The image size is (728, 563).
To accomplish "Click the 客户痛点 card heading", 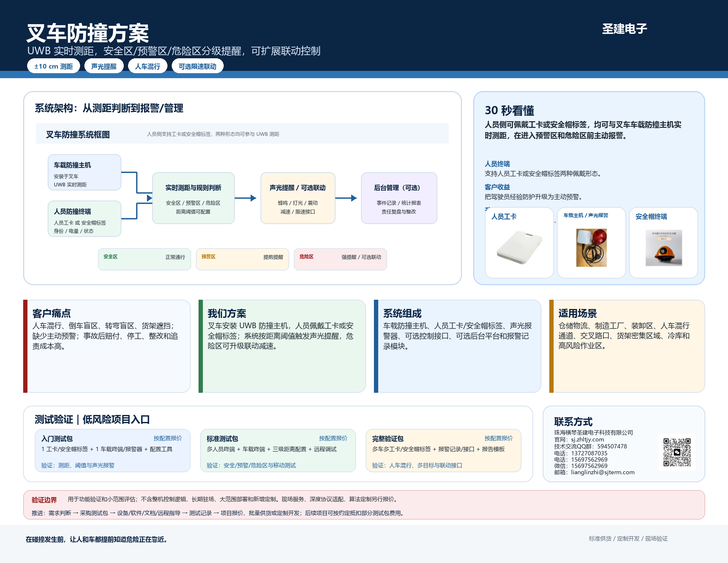I will (x=51, y=313).
